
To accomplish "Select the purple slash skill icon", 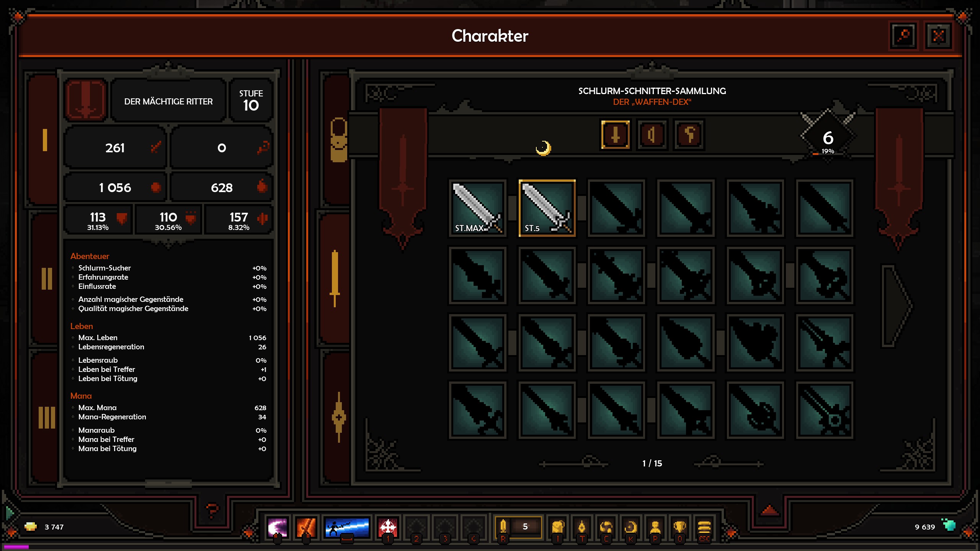I will tap(277, 527).
